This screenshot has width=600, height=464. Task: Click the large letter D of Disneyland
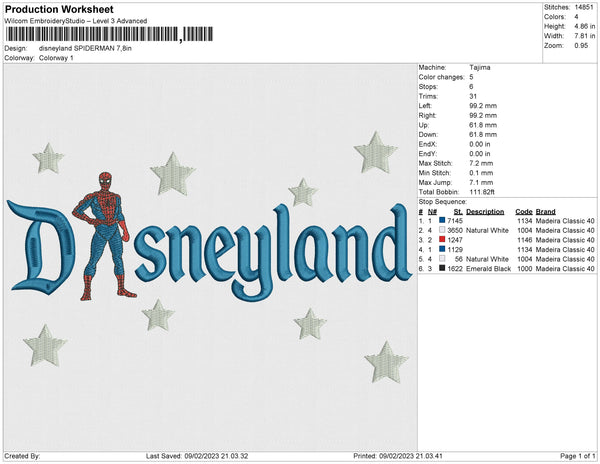[x=41, y=247]
